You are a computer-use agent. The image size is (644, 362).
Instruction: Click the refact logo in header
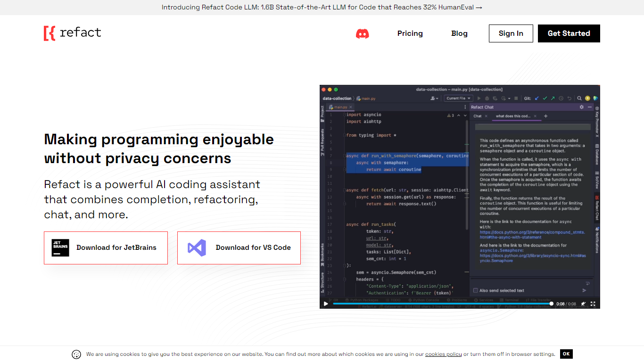click(x=73, y=33)
